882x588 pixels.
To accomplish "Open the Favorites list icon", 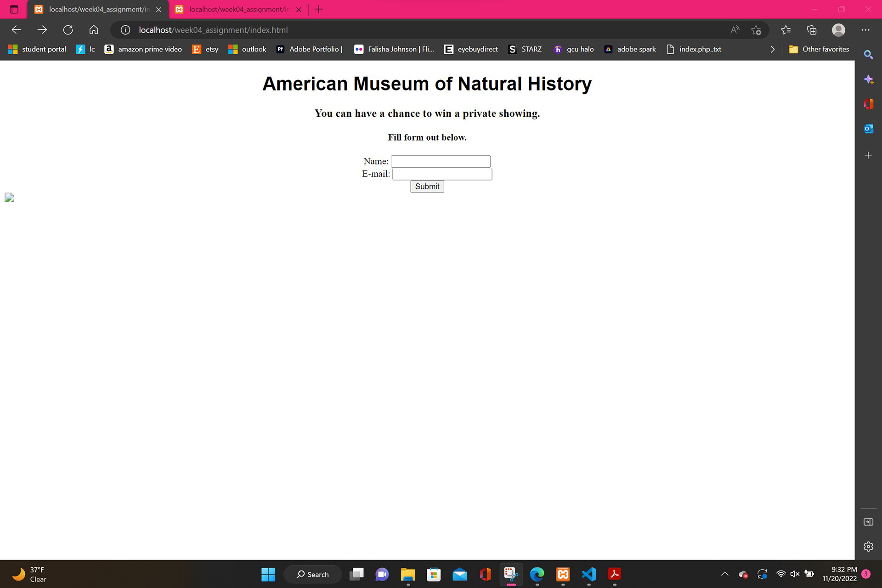I will (x=786, y=30).
